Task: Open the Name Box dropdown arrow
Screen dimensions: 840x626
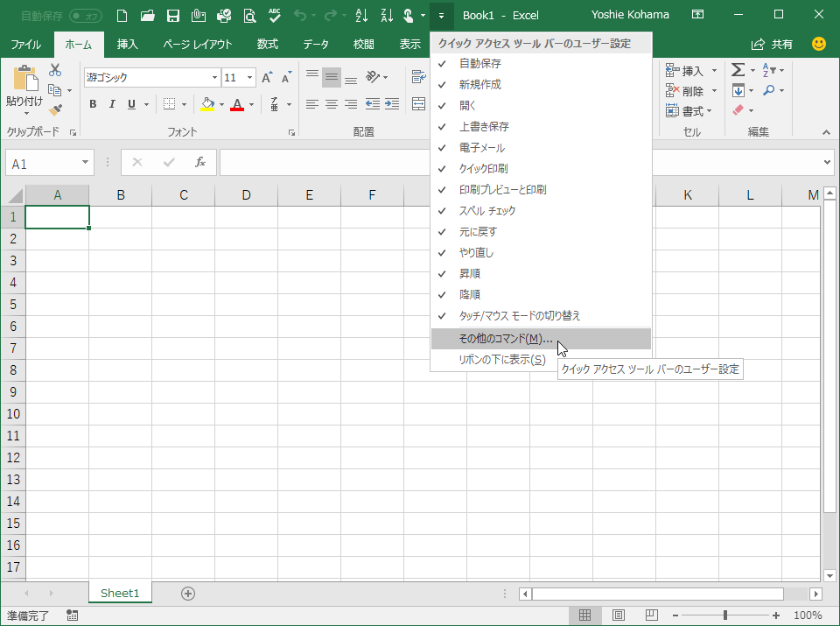Action: tap(85, 162)
